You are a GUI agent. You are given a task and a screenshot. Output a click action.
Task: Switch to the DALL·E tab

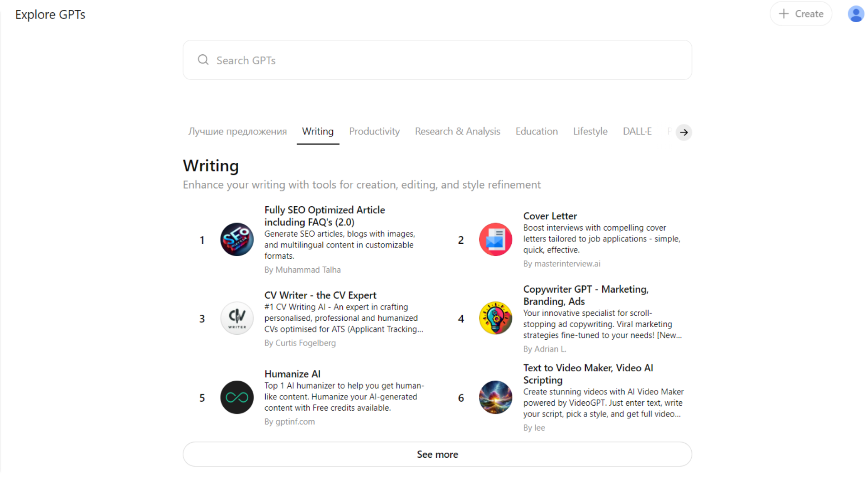[637, 131]
